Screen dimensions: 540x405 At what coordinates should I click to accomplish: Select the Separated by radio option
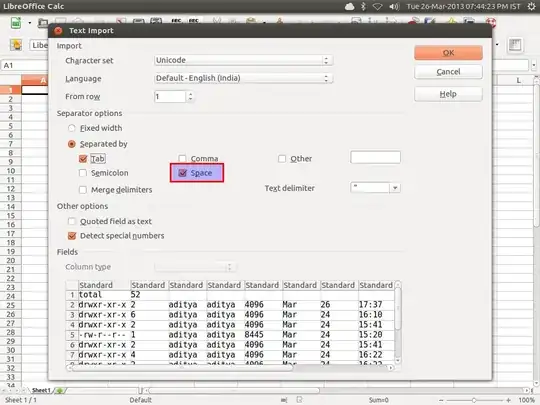coord(72,144)
